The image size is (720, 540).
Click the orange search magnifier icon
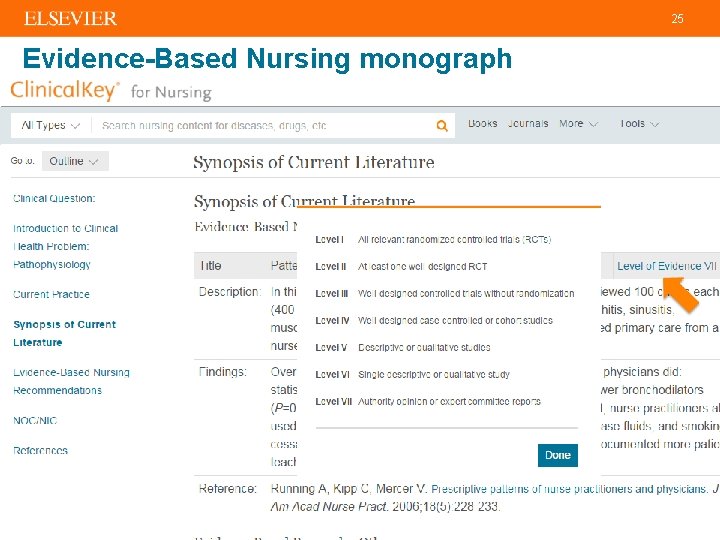[x=442, y=126]
